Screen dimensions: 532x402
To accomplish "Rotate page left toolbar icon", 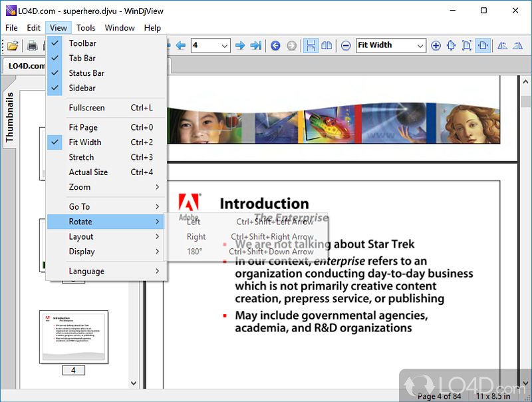I will 502,45.
